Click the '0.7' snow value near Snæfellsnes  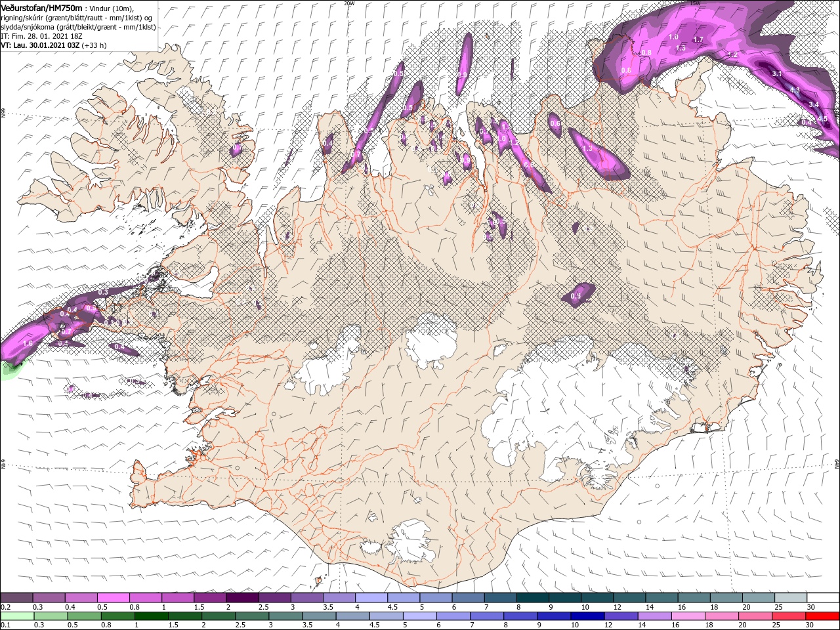(x=65, y=332)
